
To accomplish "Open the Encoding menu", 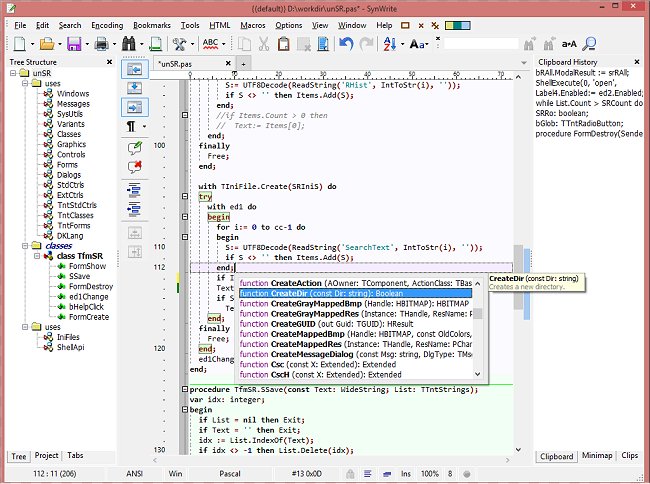I will (x=106, y=24).
